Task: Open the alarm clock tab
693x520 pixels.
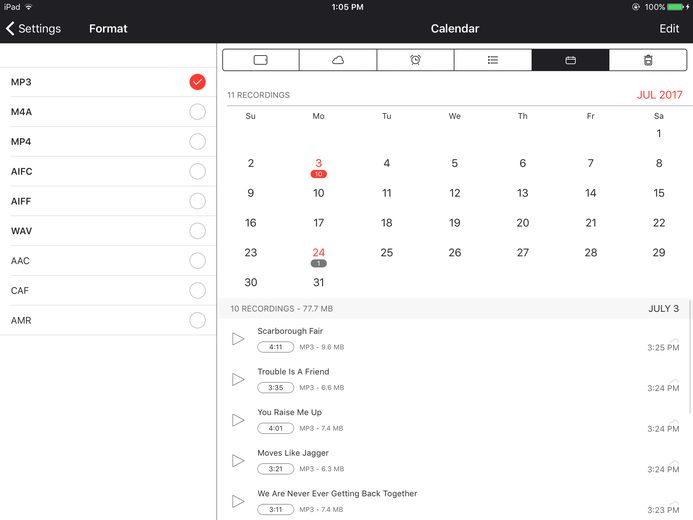Action: pyautogui.click(x=415, y=60)
